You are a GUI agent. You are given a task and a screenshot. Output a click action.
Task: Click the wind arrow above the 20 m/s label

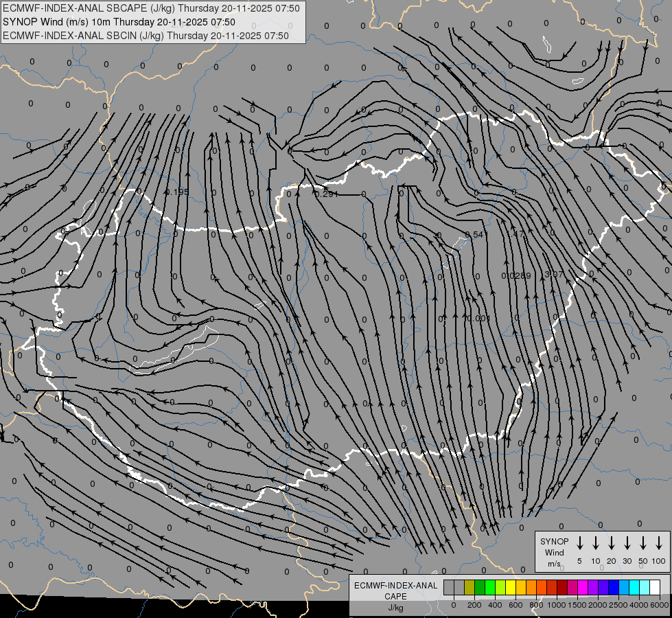[612, 543]
